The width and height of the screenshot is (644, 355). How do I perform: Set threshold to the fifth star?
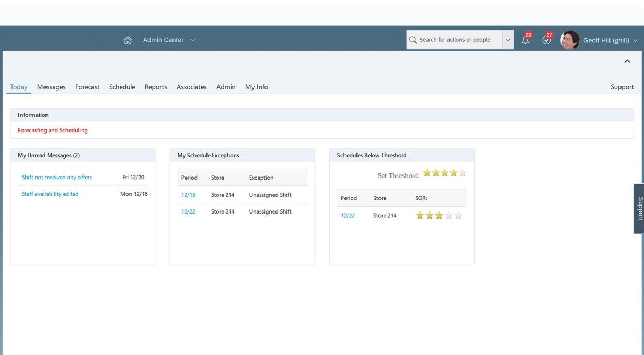coord(462,173)
